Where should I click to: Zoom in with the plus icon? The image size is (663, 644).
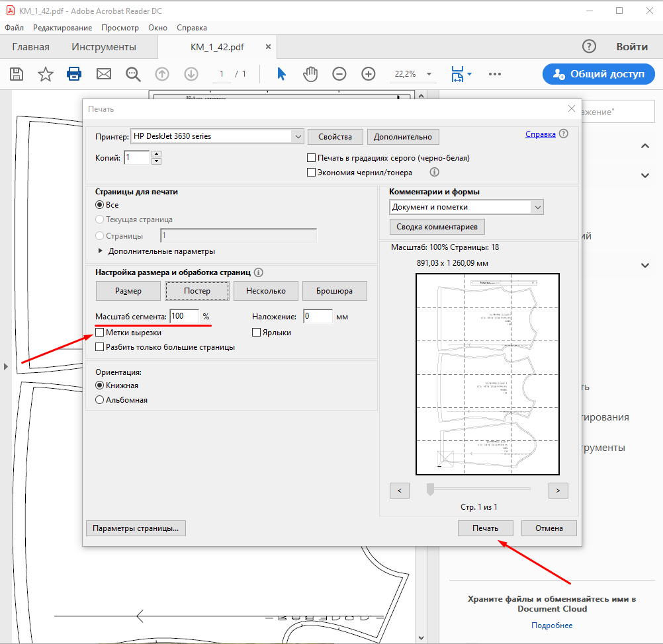pos(369,74)
